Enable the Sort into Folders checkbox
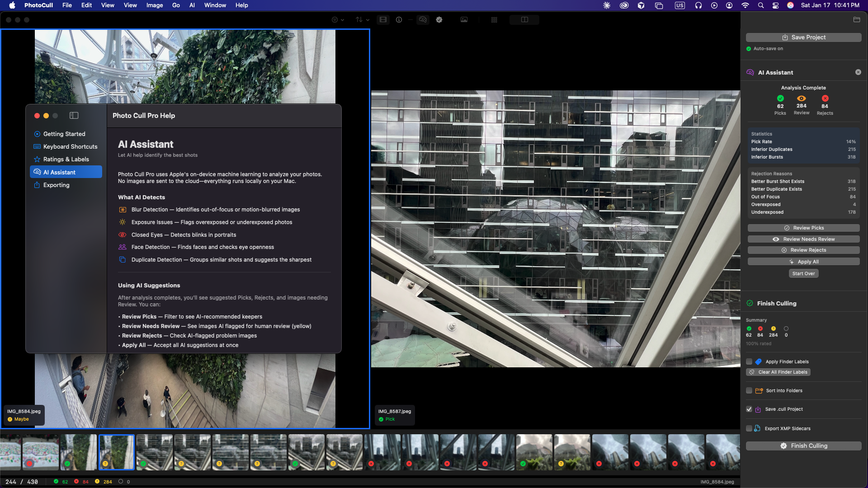The height and width of the screenshot is (488, 868). [x=749, y=390]
